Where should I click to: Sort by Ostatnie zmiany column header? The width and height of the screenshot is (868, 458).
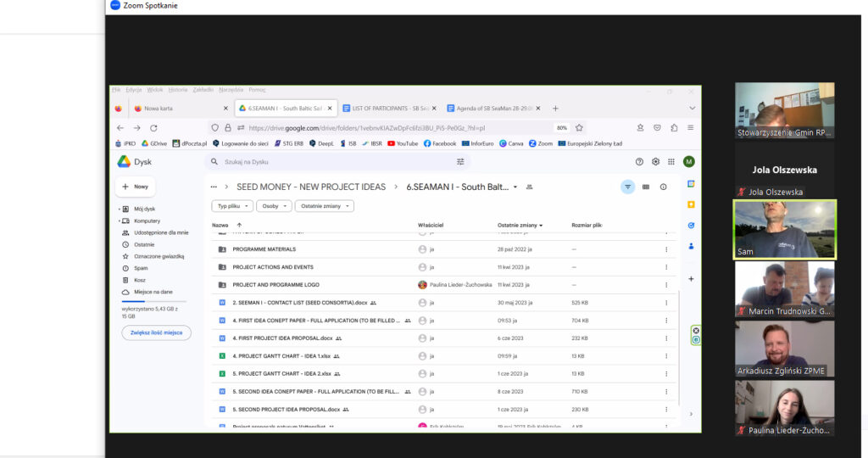pyautogui.click(x=520, y=226)
